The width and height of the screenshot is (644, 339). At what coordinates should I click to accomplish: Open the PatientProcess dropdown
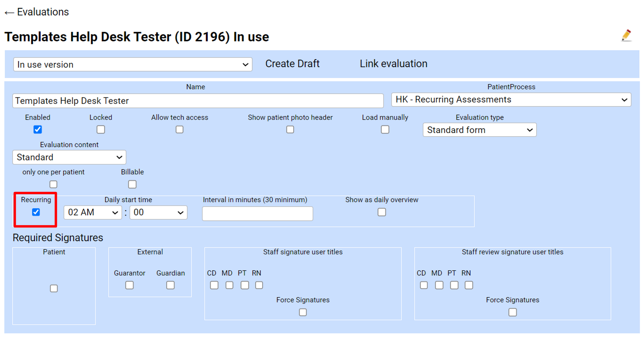(511, 99)
